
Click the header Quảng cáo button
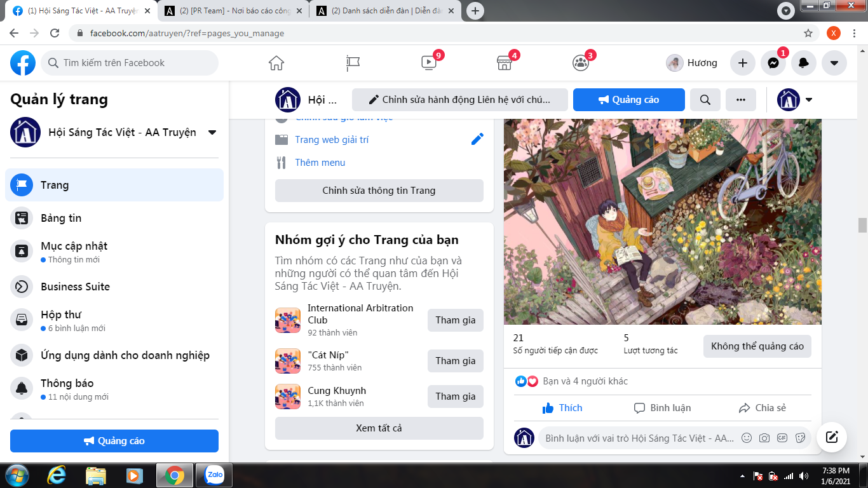[x=629, y=100]
